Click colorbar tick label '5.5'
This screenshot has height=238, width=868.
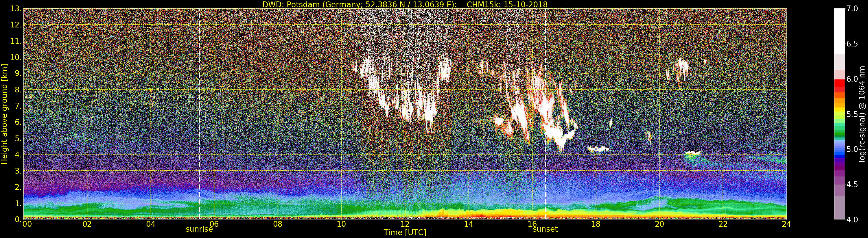tap(852, 114)
